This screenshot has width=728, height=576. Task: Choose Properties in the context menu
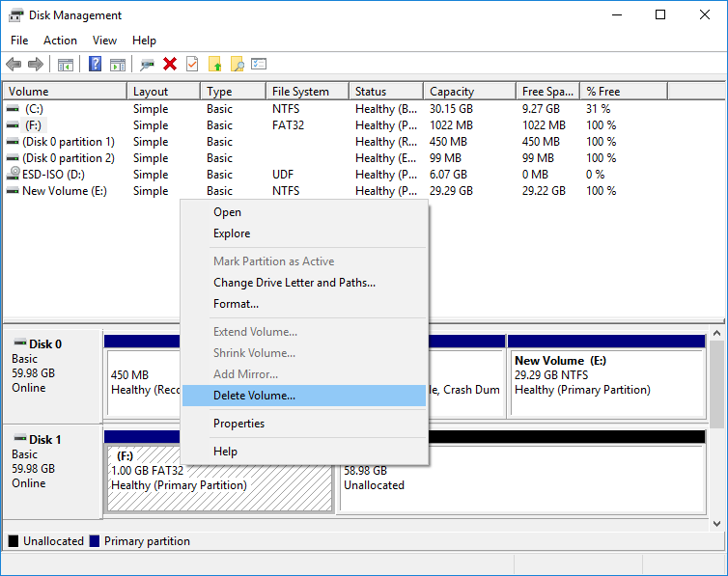(x=304, y=424)
